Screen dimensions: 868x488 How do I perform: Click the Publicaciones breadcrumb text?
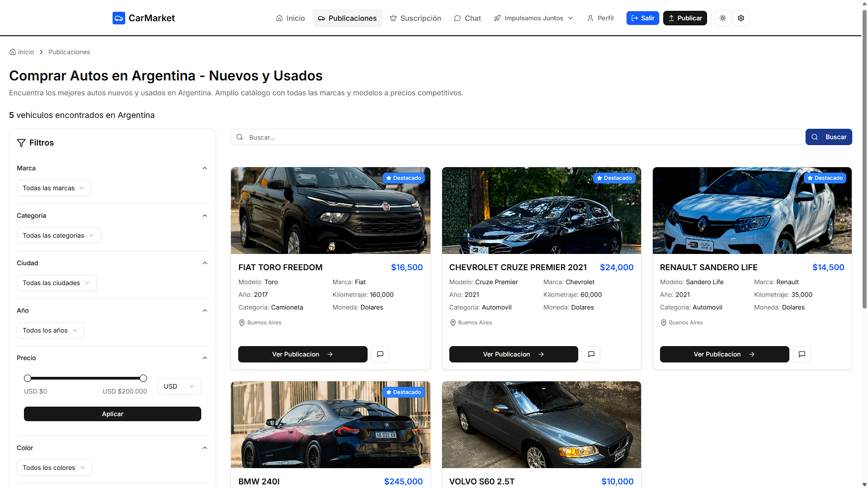tap(69, 52)
